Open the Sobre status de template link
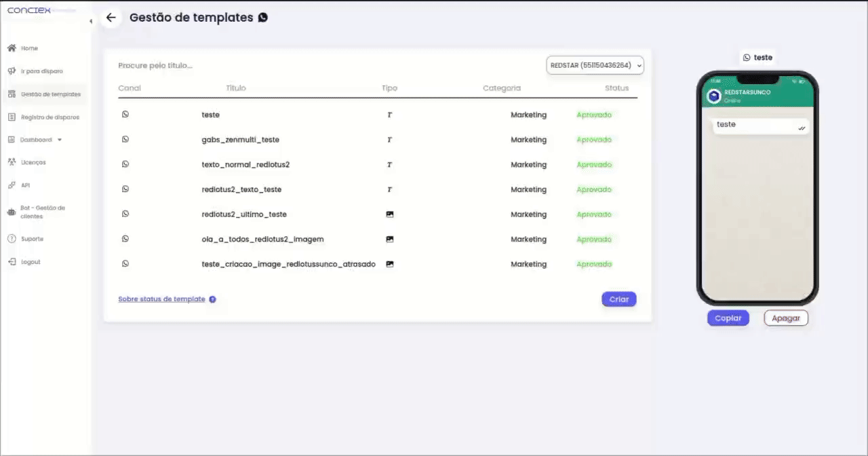The height and width of the screenshot is (456, 868). click(x=161, y=299)
